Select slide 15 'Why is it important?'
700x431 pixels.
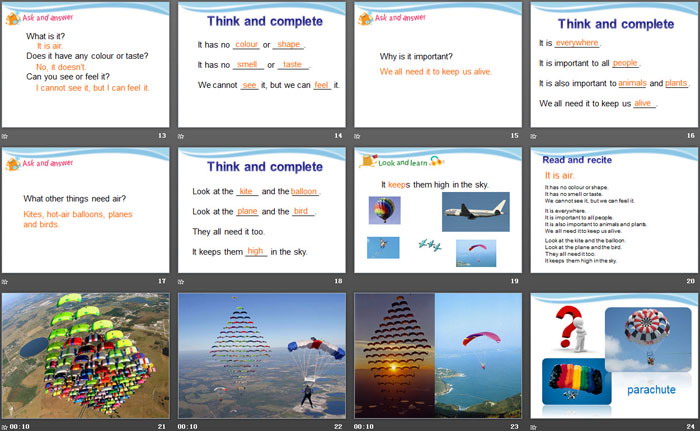pyautogui.click(x=438, y=65)
